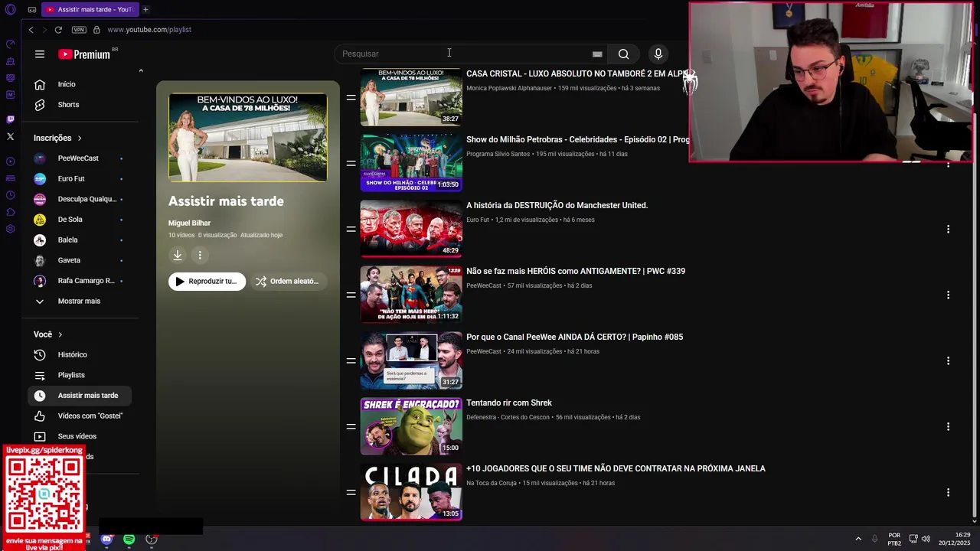Viewport: 980px width, 551px height.
Task: Play the Shrek É Engraçado video thumbnail
Action: tap(411, 426)
